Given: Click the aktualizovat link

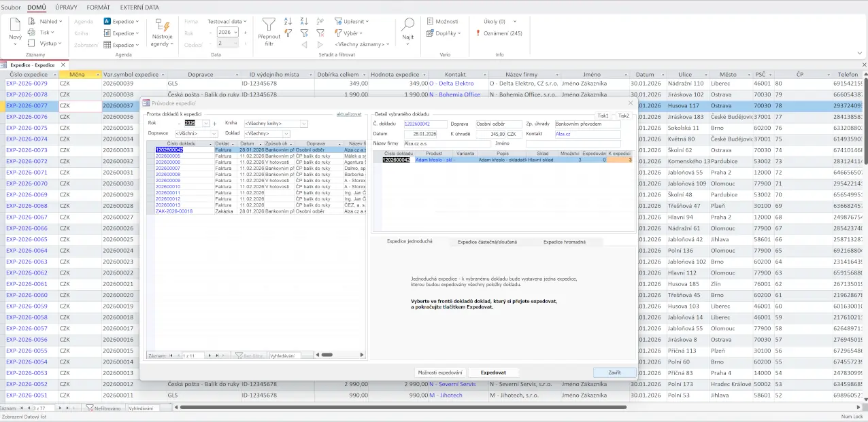Looking at the screenshot, I should point(349,114).
